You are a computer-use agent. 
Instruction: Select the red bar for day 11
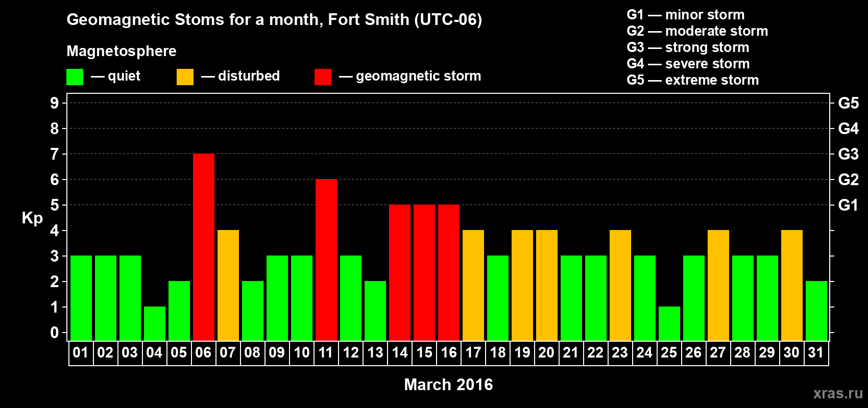(326, 260)
